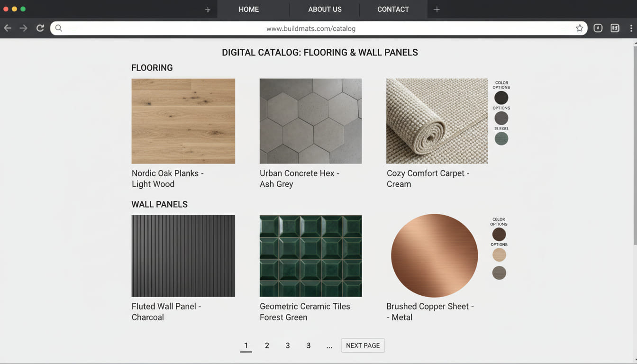The height and width of the screenshot is (364, 637).
Task: Pick the black carpet color option
Action: [501, 98]
